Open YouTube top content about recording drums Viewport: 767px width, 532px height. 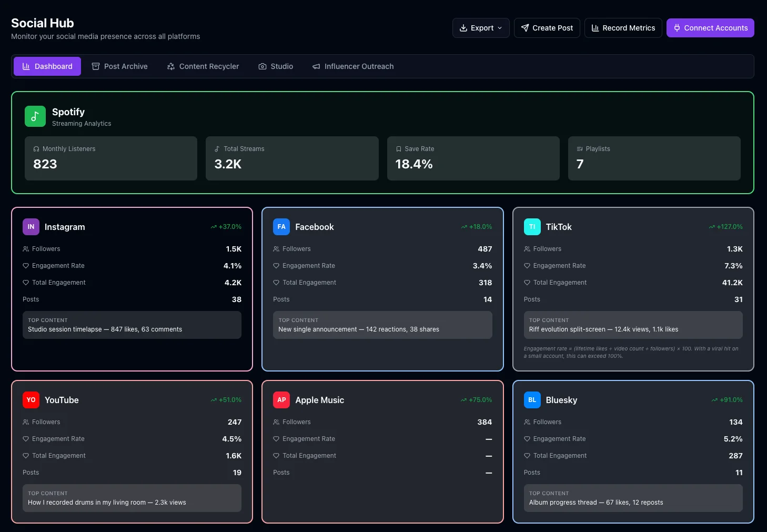coord(132,498)
